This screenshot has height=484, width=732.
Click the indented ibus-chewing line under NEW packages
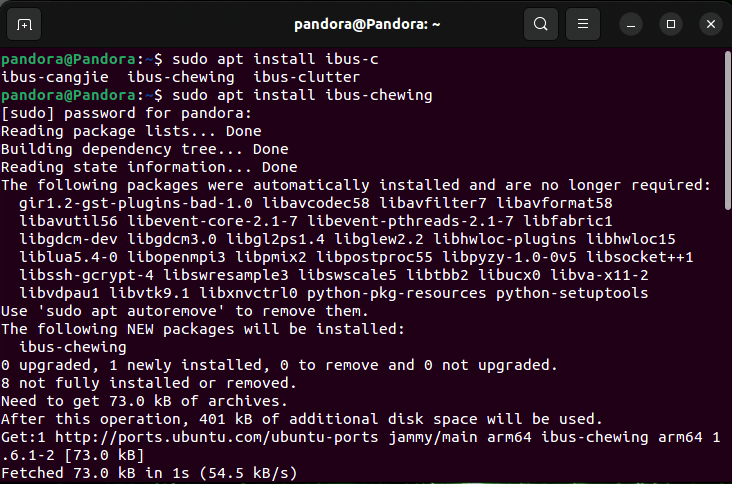pos(73,347)
